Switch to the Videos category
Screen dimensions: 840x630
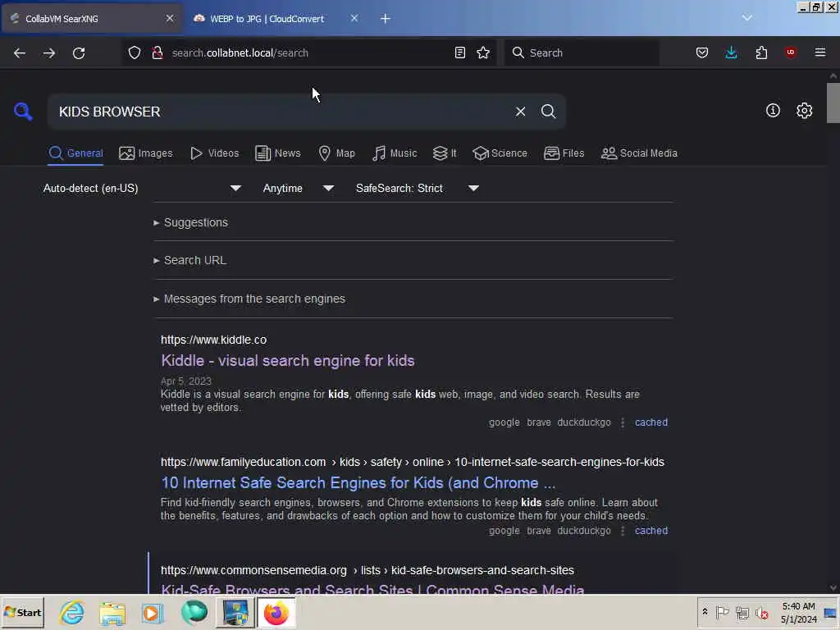pyautogui.click(x=214, y=153)
